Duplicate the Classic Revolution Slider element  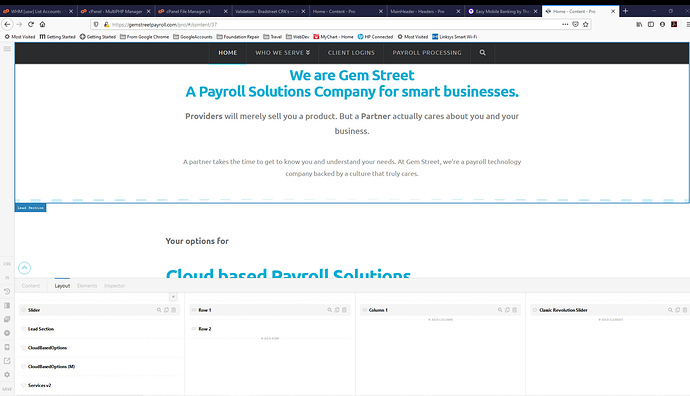pos(678,310)
